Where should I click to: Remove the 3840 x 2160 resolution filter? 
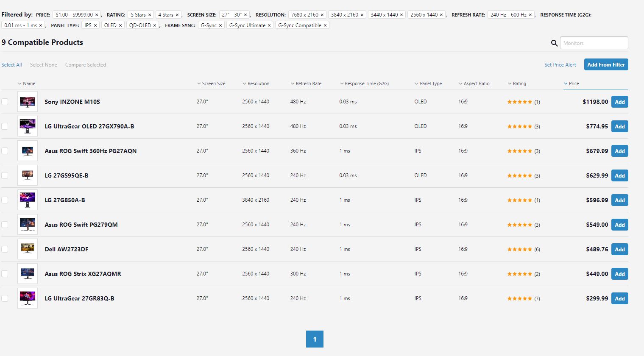[x=362, y=15]
